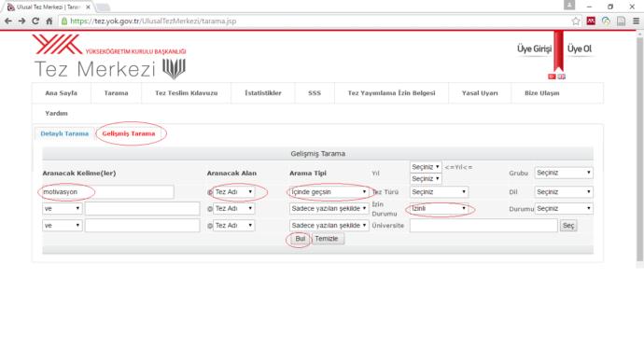The image size is (644, 362).
Task: Open the dark red extension icon in toolbar
Action: pyautogui.click(x=591, y=21)
